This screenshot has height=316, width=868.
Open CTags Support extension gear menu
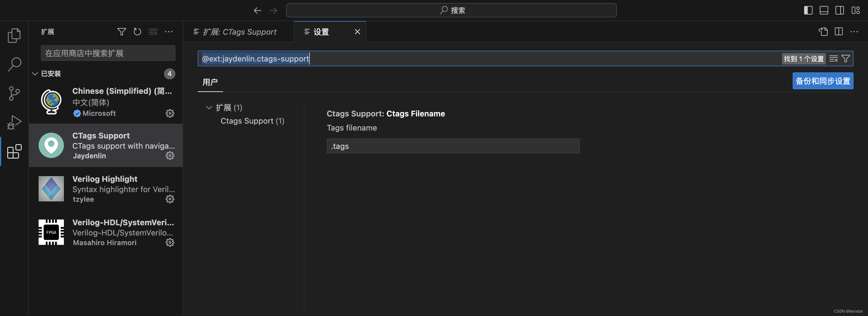[170, 156]
